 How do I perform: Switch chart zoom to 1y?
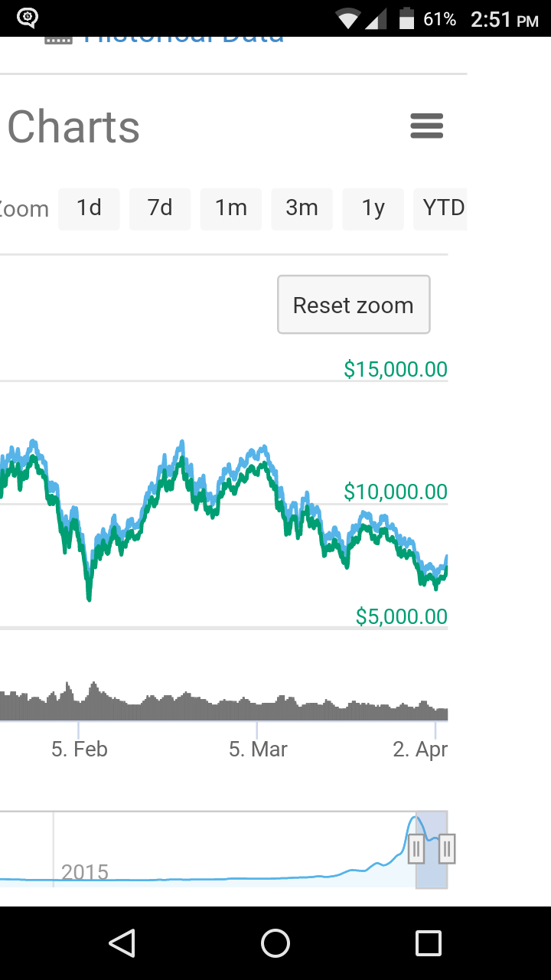(x=373, y=208)
